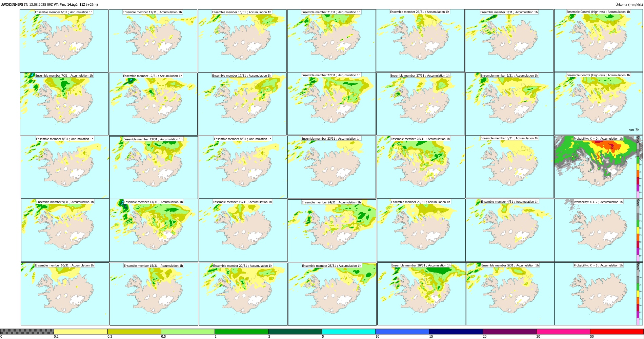The image size is (644, 339).
Task: Select the light green 0.5–1 legend swatch
Action: (x=188, y=332)
